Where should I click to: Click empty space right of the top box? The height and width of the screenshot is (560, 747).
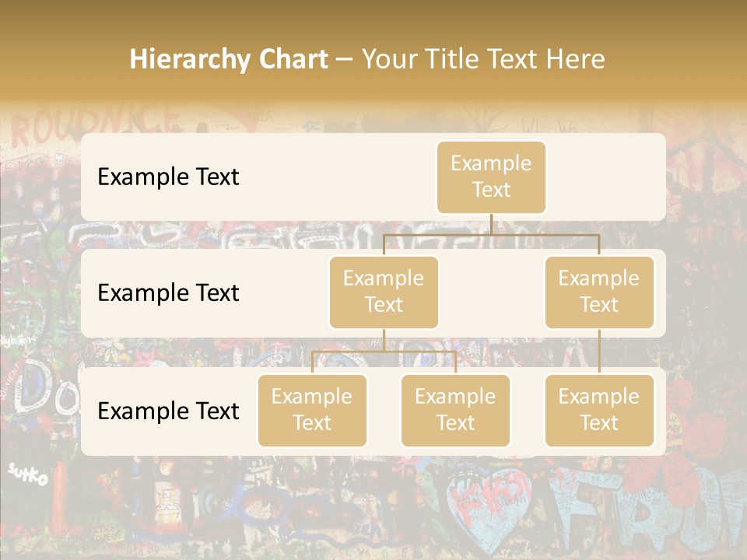(x=605, y=177)
